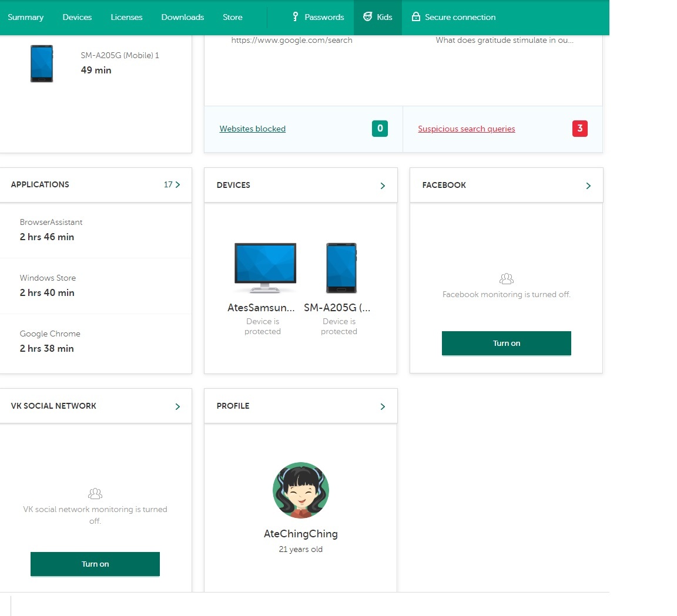Click the applications count 17
The height and width of the screenshot is (616, 677).
(168, 184)
